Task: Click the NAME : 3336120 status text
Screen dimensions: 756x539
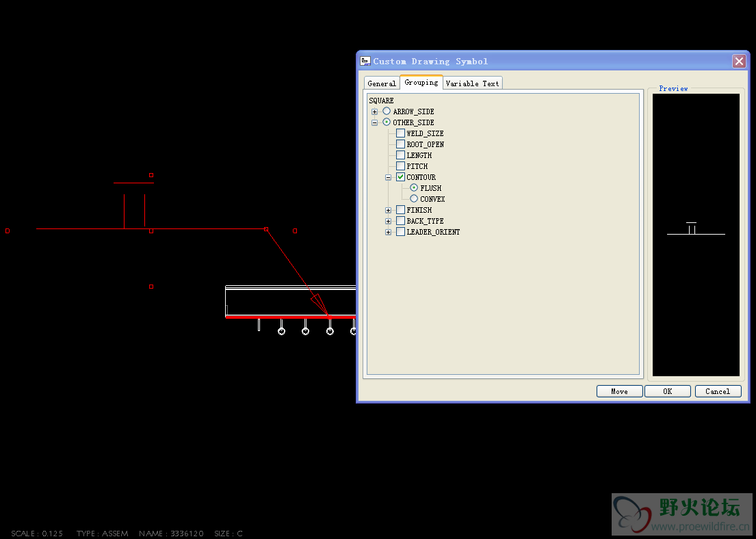Action: coord(171,534)
